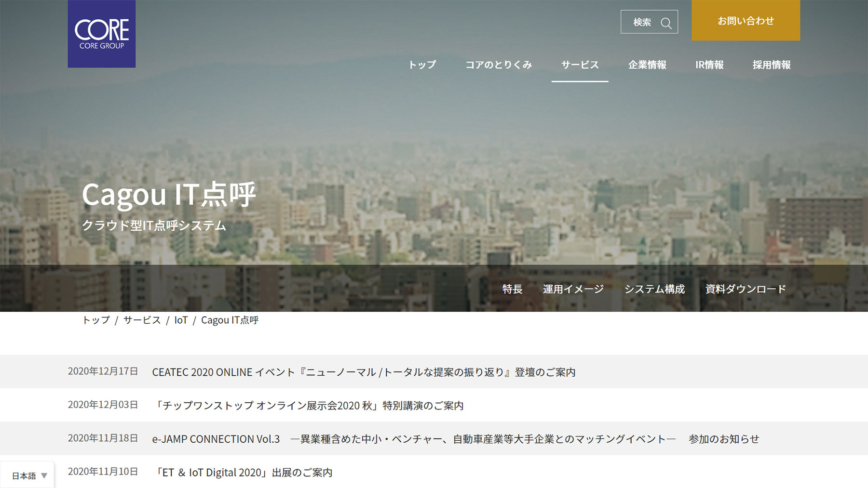Open the お問い合わせ contact button

(x=746, y=20)
